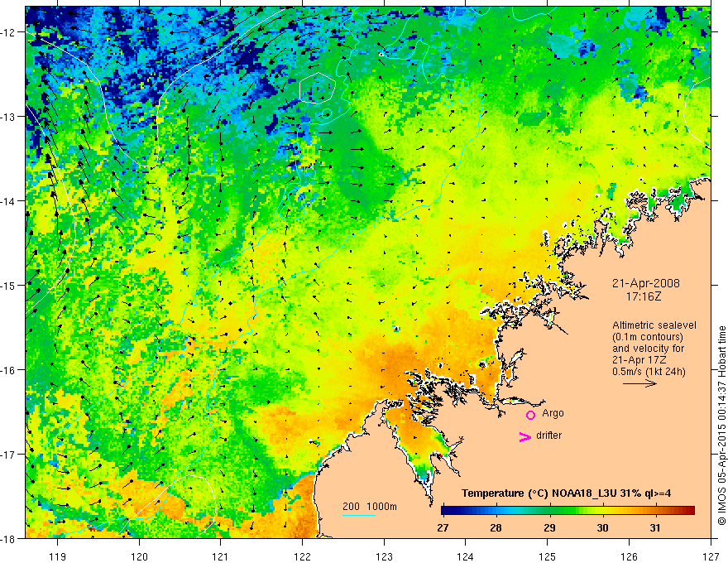Click the 125 longitude axis label

[548, 556]
